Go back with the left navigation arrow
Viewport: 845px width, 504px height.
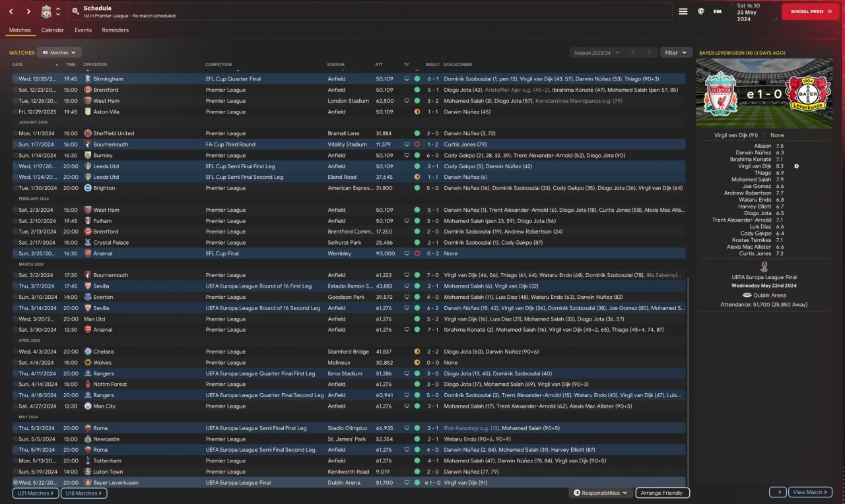pos(11,12)
